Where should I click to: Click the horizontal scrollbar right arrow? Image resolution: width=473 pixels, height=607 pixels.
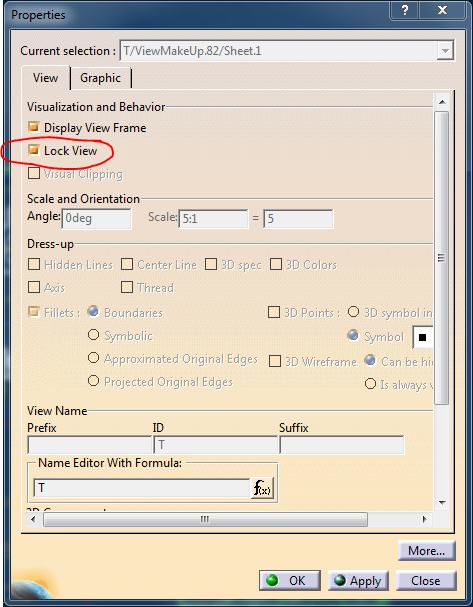425,519
